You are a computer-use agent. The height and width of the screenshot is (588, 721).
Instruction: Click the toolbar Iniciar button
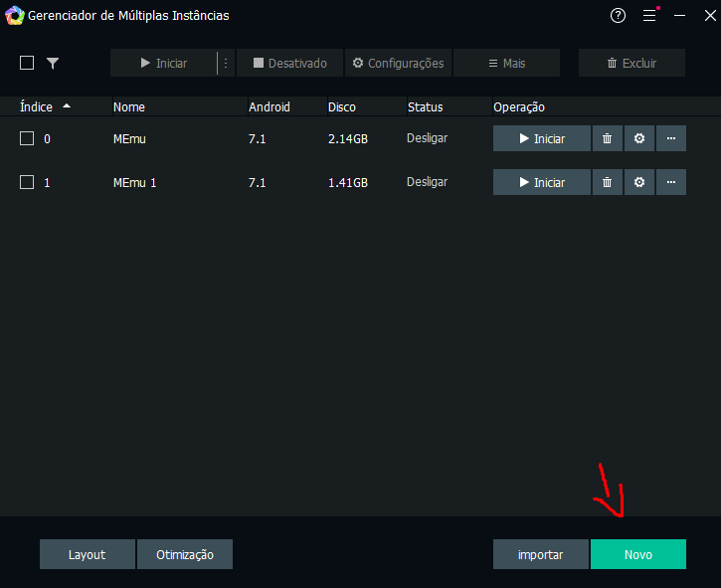coord(164,63)
